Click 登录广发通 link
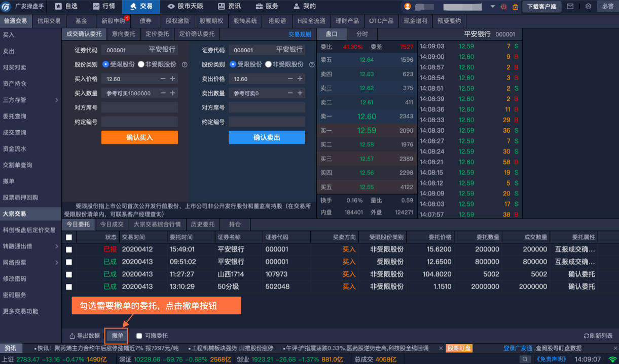This screenshot has height=364, width=619. point(518,348)
